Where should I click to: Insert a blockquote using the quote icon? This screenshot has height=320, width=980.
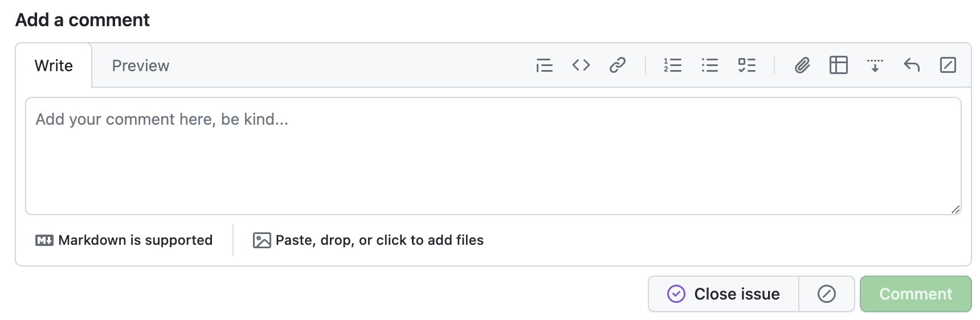544,65
